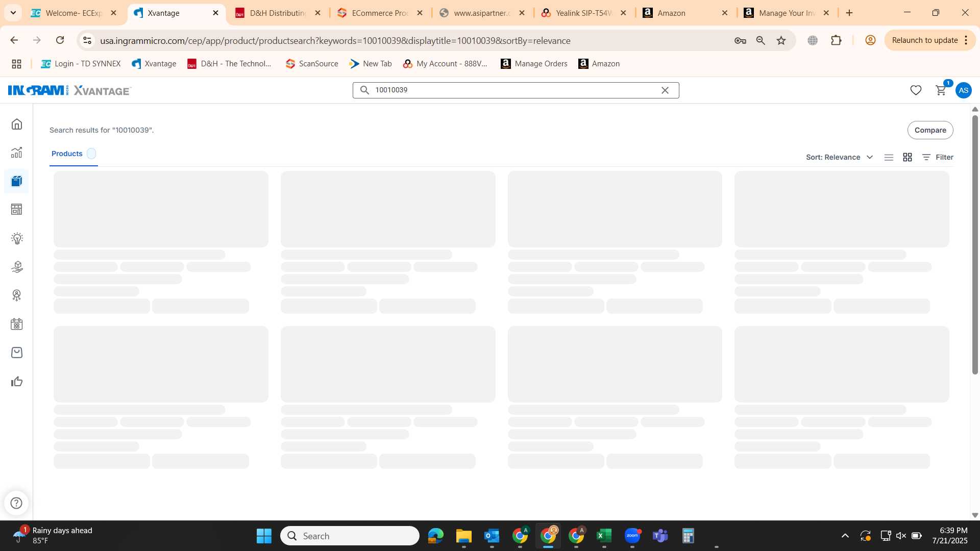Open the shopping cart with 1 item
This screenshot has width=980, height=551.
pyautogui.click(x=941, y=90)
